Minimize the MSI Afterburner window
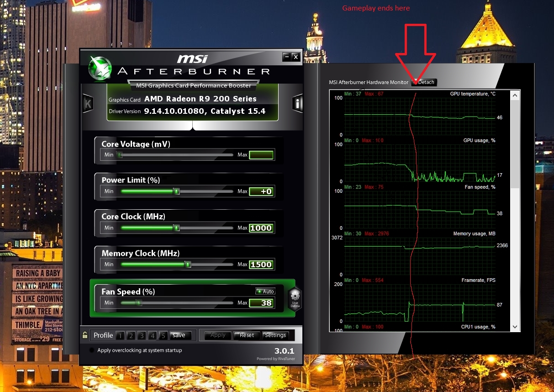This screenshot has height=392, width=554. pos(286,57)
